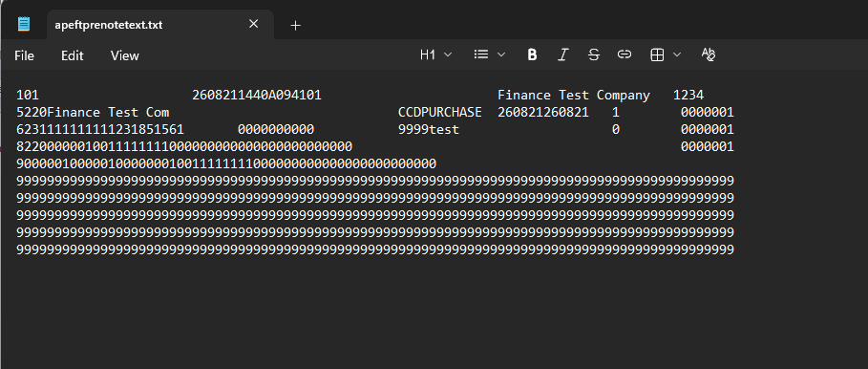
Task: Click on line starting with '9000001'
Action: click(x=226, y=164)
